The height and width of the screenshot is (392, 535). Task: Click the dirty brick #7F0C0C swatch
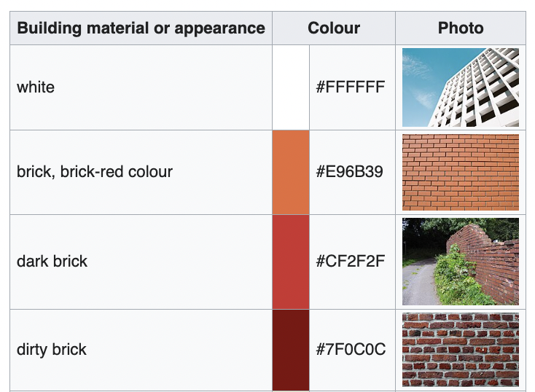tap(291, 350)
